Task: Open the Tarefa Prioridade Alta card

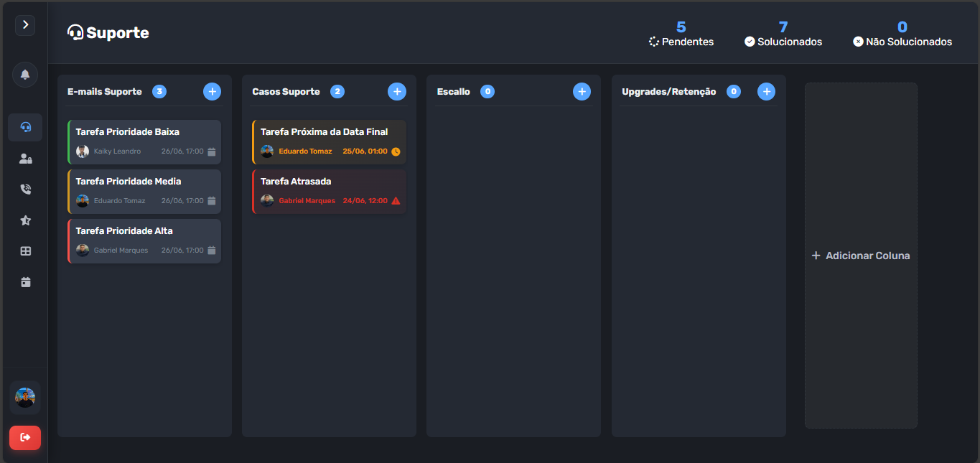Action: click(x=144, y=241)
